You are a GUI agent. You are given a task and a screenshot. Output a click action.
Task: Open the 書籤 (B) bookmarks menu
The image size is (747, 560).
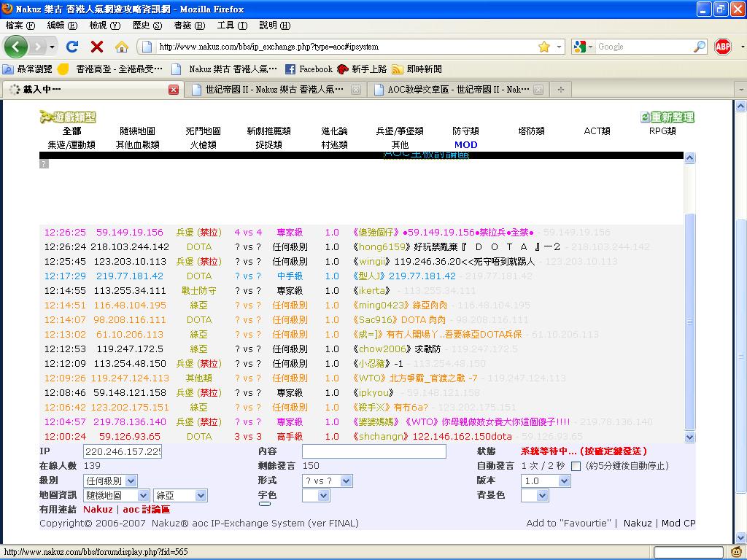coord(188,26)
